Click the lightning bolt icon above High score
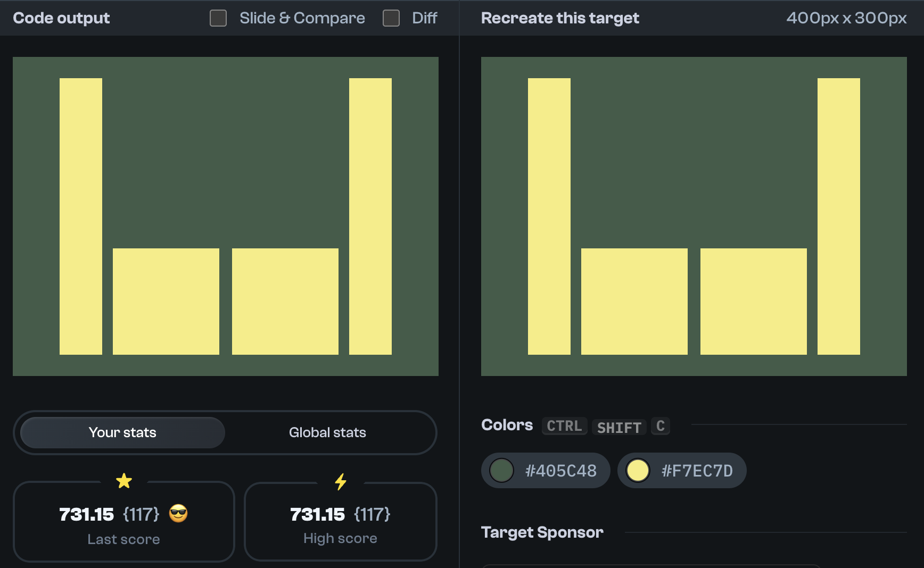The width and height of the screenshot is (924, 568). pos(341,482)
